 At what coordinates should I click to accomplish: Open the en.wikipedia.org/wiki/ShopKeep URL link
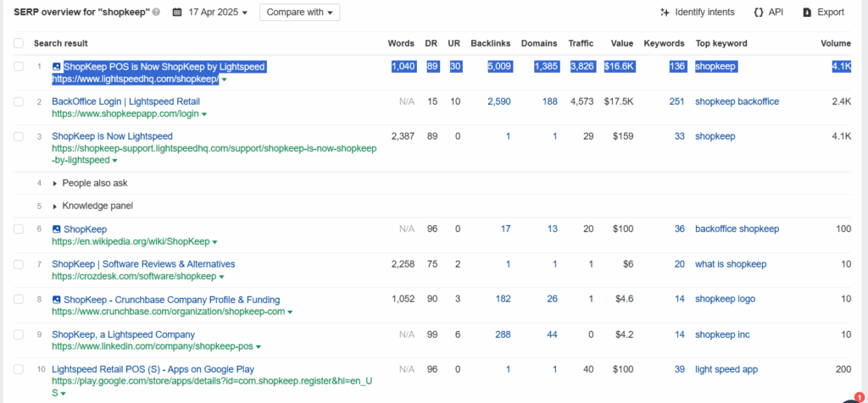click(131, 241)
